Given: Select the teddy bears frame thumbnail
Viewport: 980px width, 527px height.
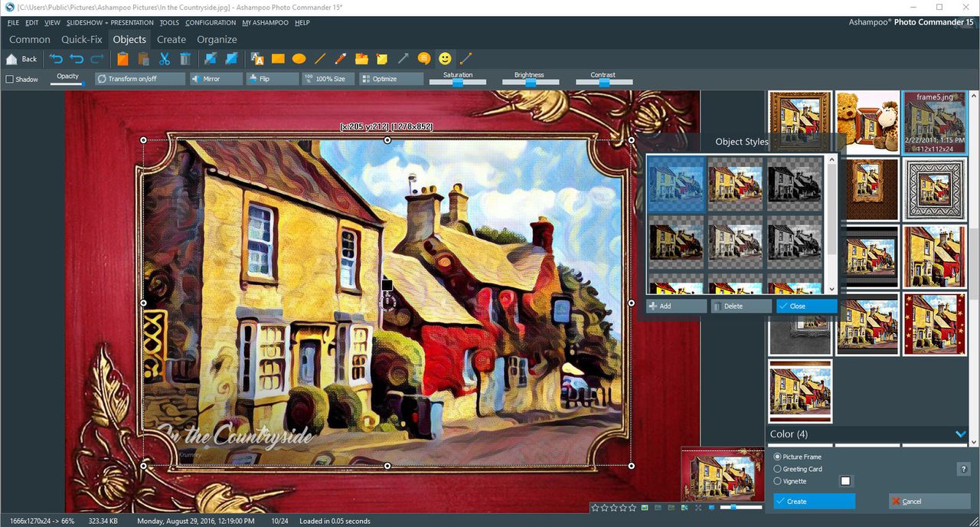Looking at the screenshot, I should click(867, 123).
